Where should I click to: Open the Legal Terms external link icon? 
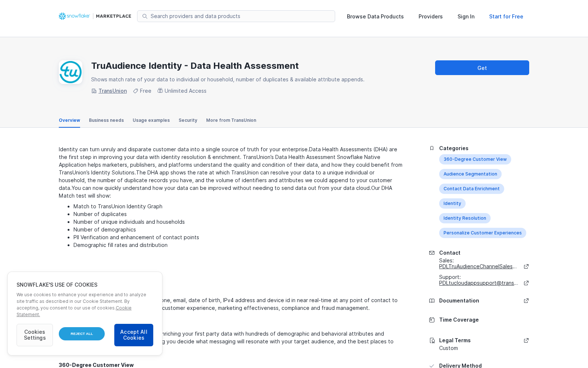[x=526, y=340]
